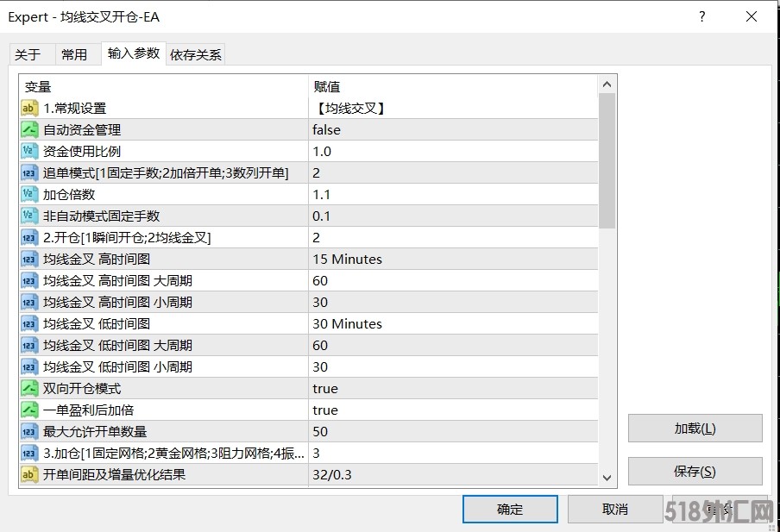This screenshot has width=780, height=532.
Task: Click the integer icon beside 均线金叉 低时间图 row
Action: click(29, 323)
